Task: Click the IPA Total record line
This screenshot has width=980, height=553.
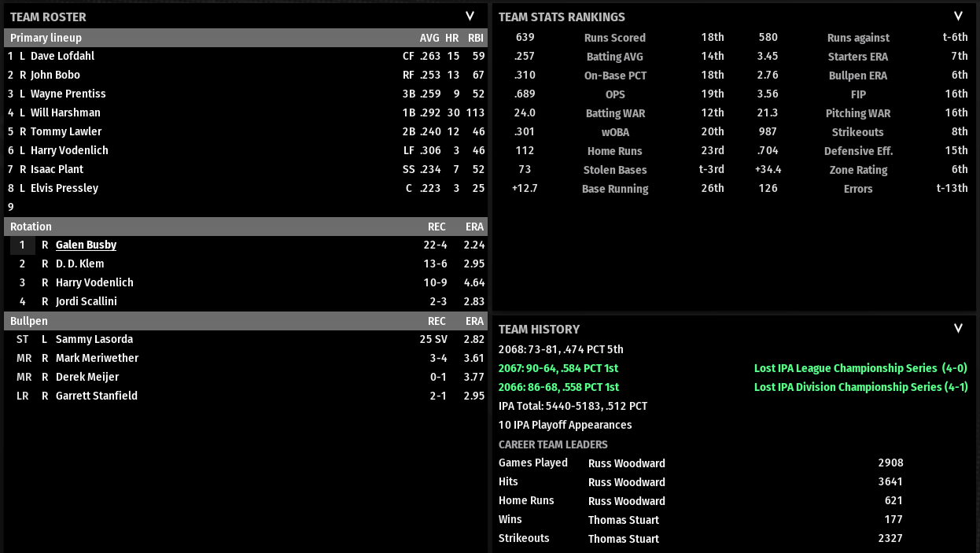Action: tap(573, 406)
